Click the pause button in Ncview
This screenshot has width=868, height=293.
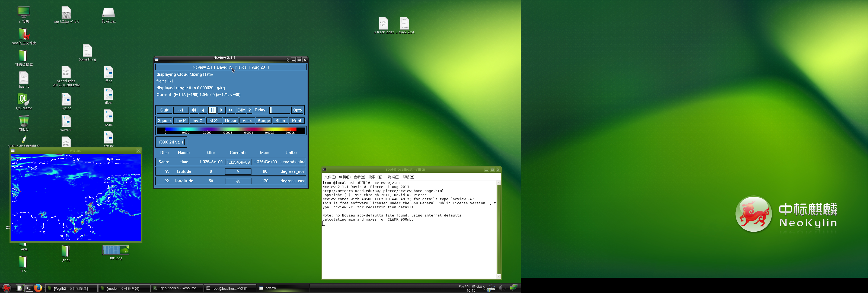(212, 110)
